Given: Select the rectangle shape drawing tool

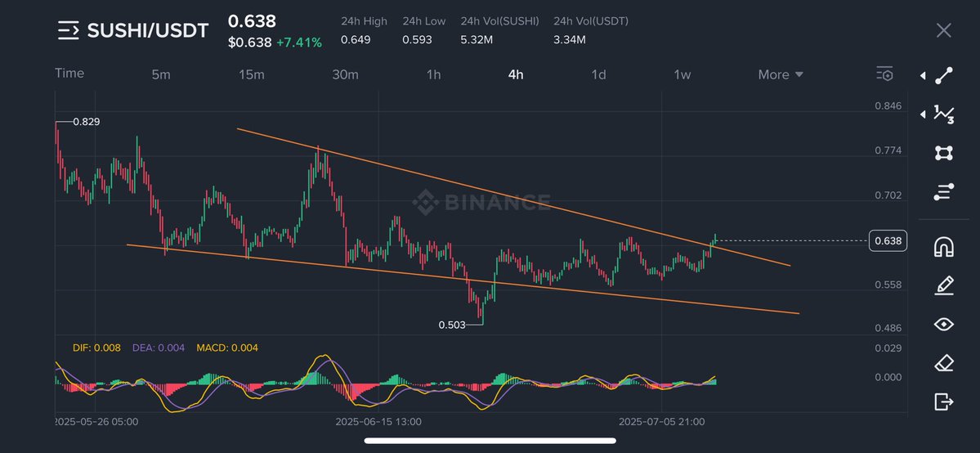Looking at the screenshot, I should pyautogui.click(x=944, y=153).
